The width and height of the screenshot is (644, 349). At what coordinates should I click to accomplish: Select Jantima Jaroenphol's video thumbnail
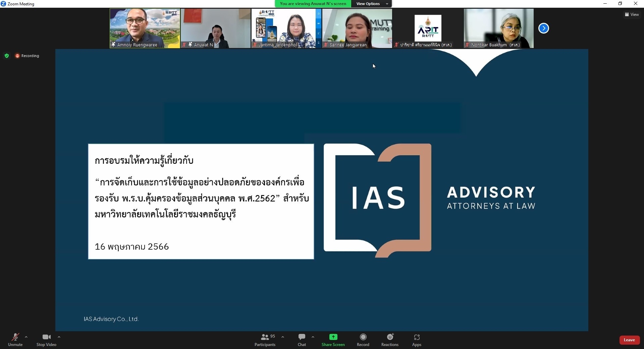coord(286,28)
